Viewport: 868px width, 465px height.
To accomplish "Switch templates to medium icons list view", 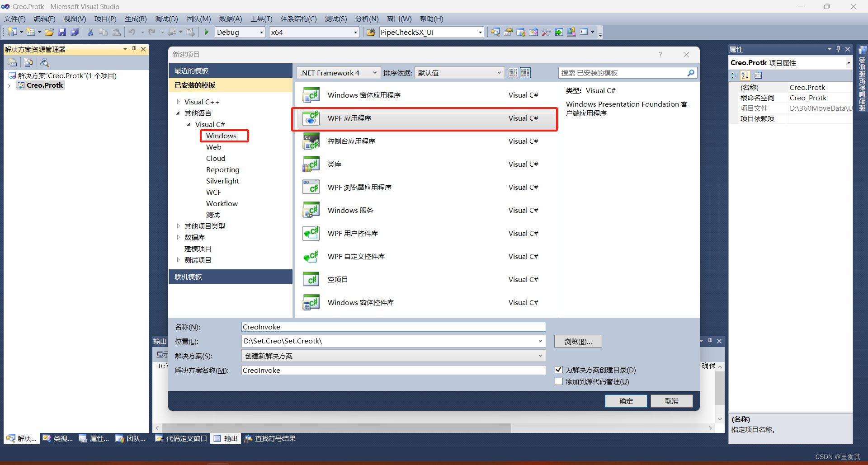I will (525, 73).
